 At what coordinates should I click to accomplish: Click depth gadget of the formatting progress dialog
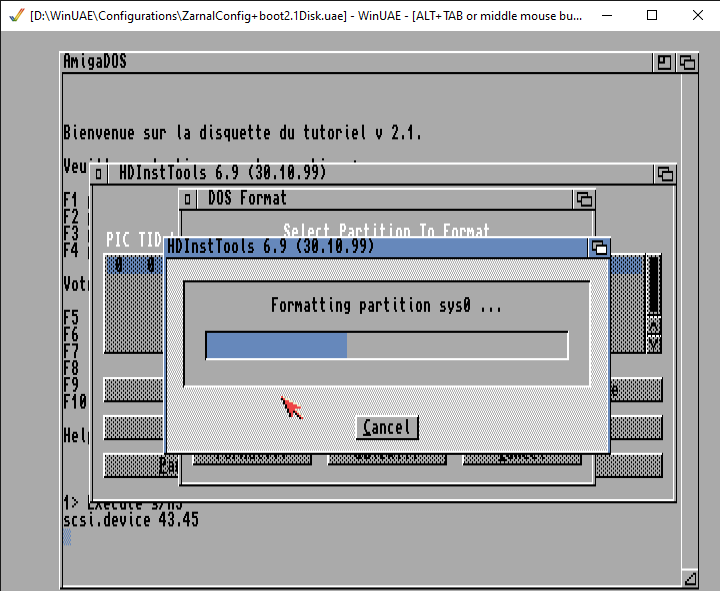pyautogui.click(x=599, y=248)
